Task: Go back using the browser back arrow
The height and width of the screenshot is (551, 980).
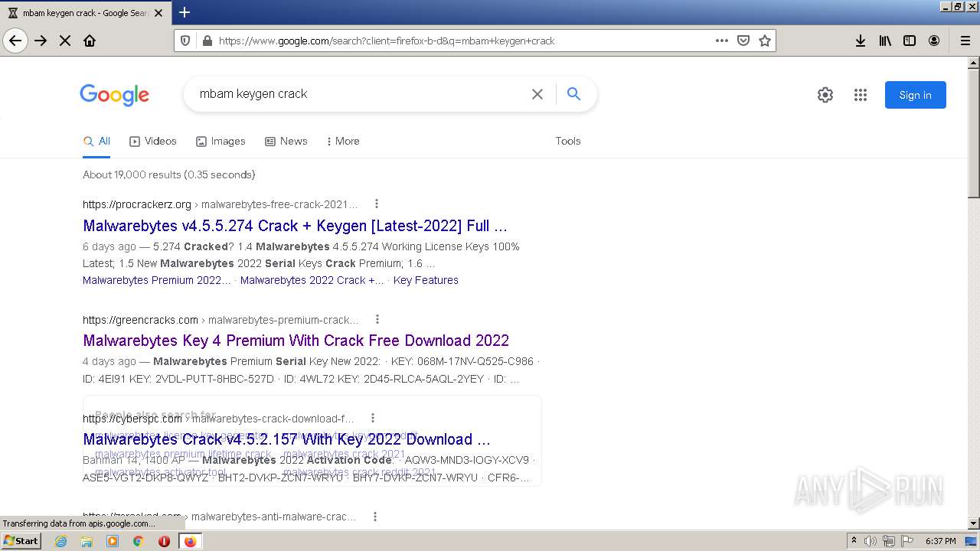Action: point(15,41)
